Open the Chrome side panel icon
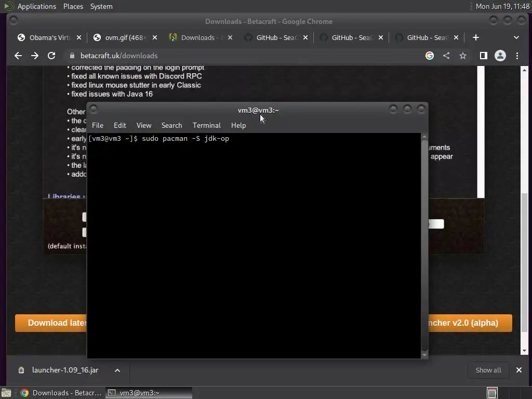The image size is (532, 399). pos(484,56)
